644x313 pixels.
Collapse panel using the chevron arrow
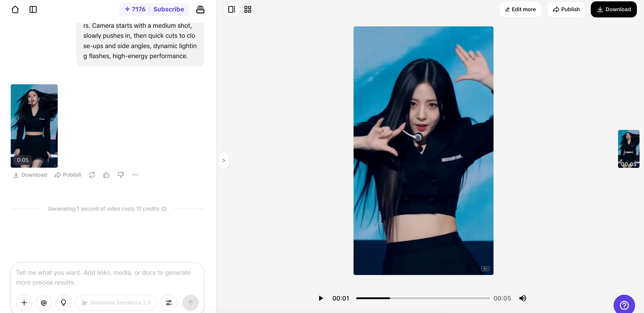pos(224,161)
